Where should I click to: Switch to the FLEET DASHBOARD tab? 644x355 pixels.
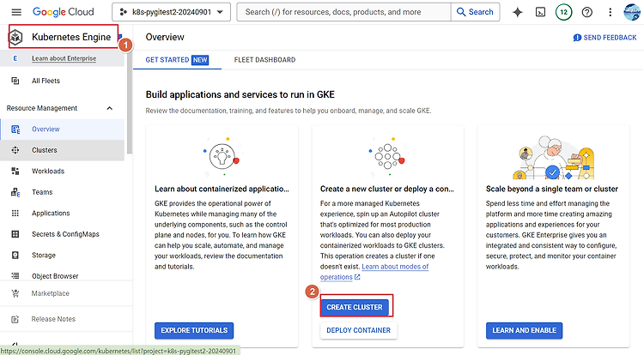pyautogui.click(x=264, y=60)
